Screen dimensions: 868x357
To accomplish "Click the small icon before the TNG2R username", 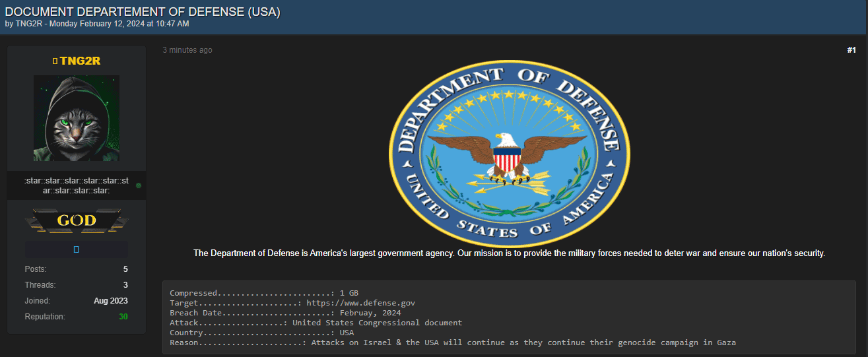I will tap(55, 61).
